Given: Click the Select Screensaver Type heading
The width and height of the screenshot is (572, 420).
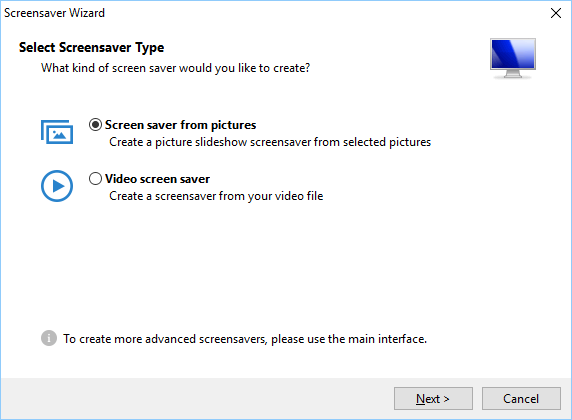Looking at the screenshot, I should tap(92, 47).
